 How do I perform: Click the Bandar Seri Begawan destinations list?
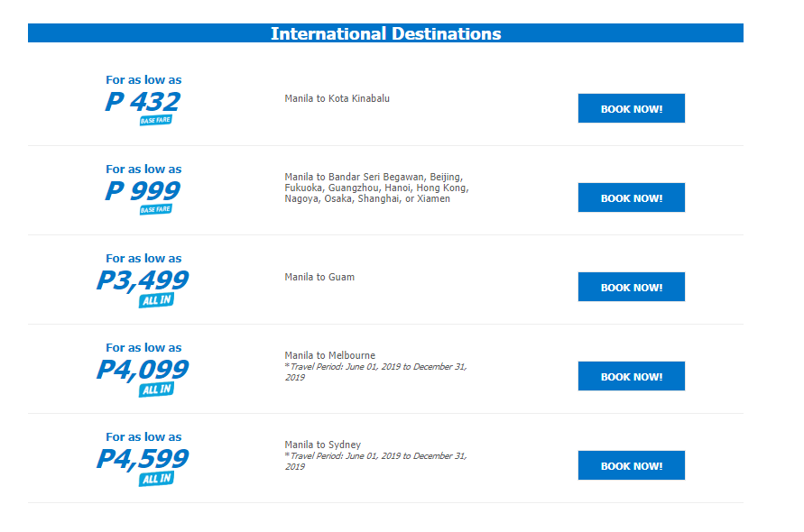click(x=377, y=188)
